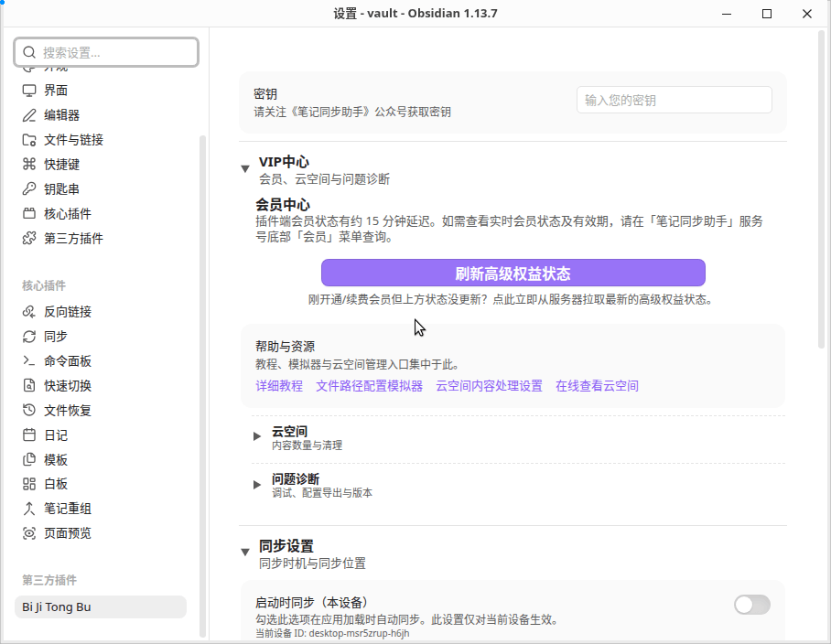The width and height of the screenshot is (831, 644).
Task: Click the box icon beside 核心插件
Action: coord(29,213)
